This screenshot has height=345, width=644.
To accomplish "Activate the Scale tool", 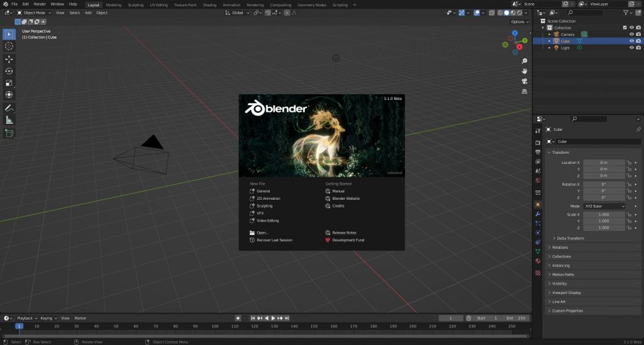I will (9, 83).
